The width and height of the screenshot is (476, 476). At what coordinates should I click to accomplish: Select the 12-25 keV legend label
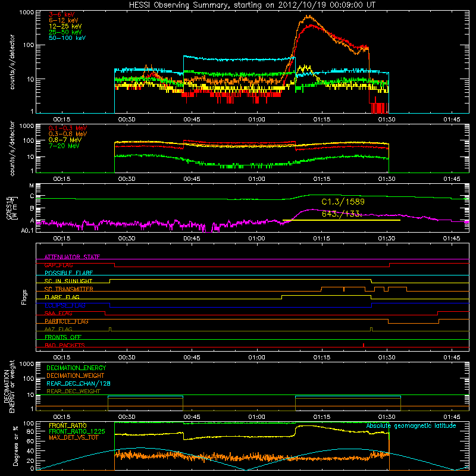[65, 26]
